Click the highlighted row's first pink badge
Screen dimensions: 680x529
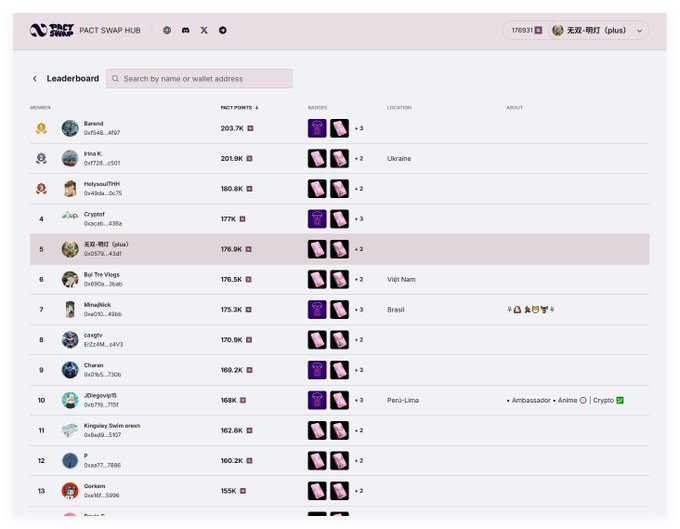(x=317, y=249)
